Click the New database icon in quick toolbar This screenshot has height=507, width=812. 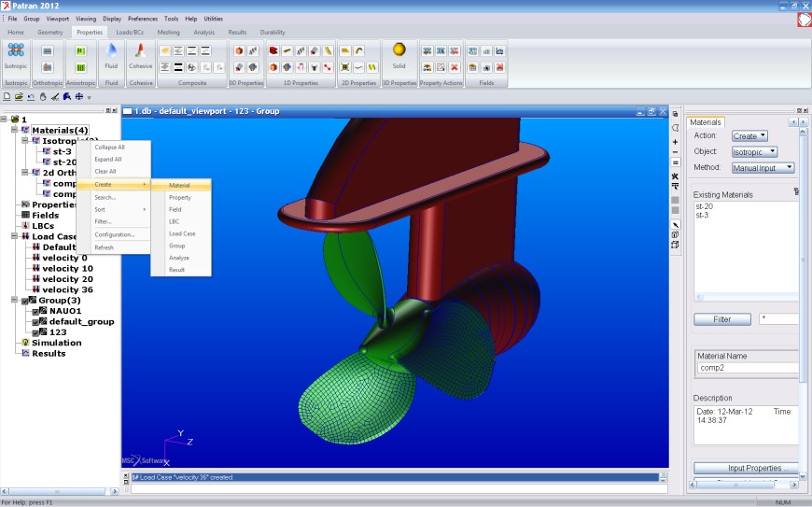(7, 97)
